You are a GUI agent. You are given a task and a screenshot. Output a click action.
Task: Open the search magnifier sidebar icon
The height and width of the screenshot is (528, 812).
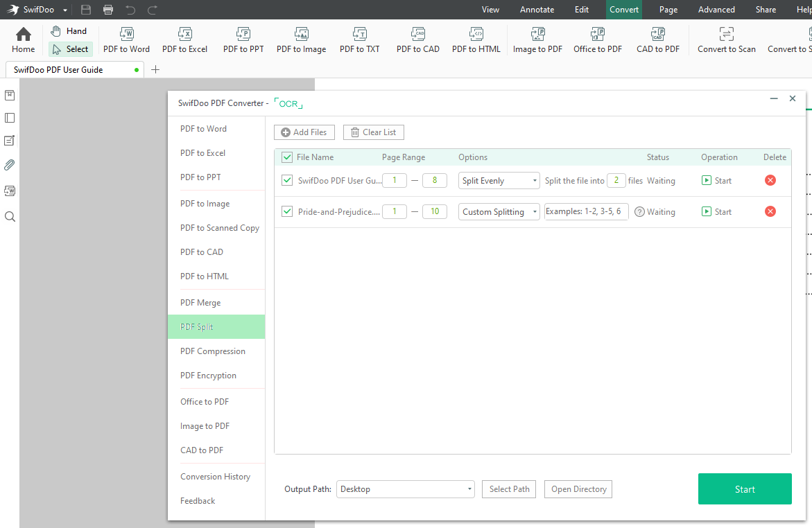(9, 216)
